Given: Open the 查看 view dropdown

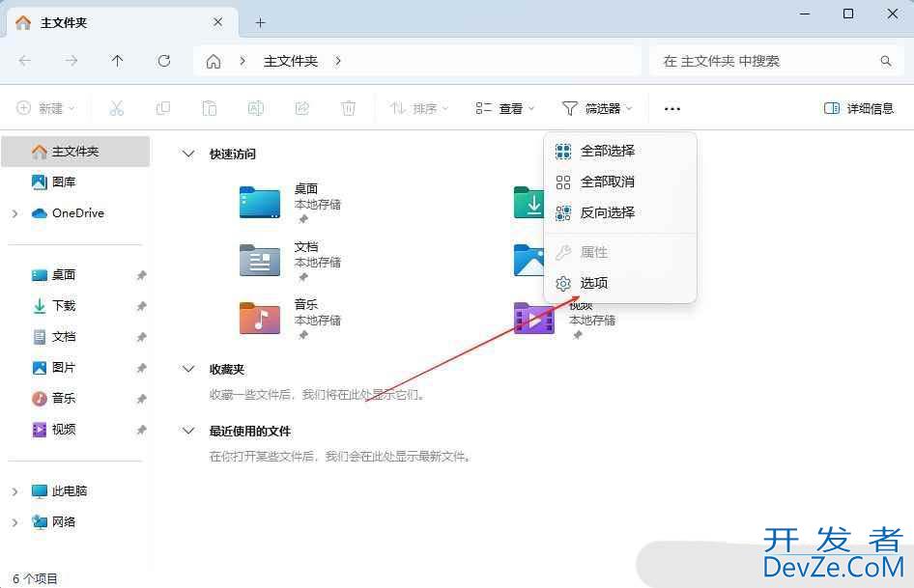Looking at the screenshot, I should pos(504,108).
